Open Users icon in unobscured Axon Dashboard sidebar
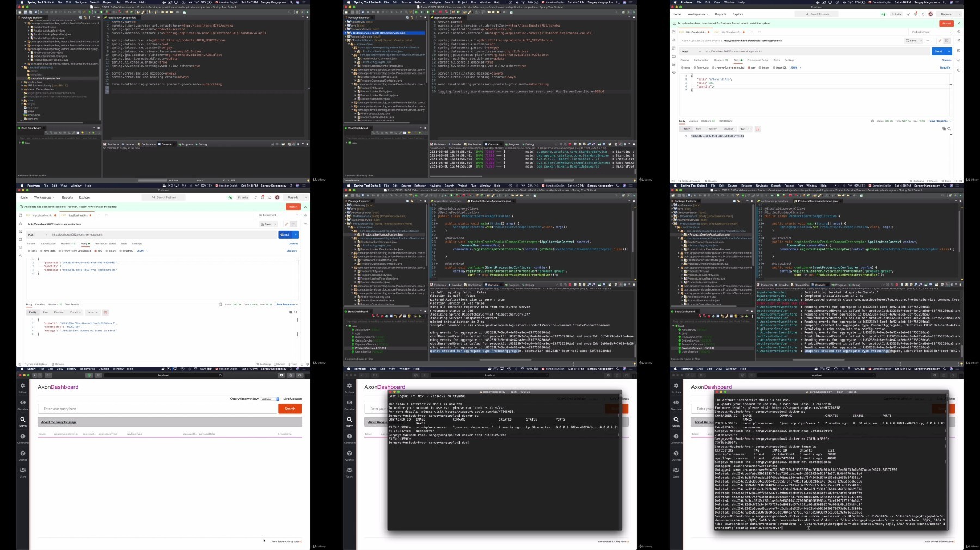 (23, 470)
